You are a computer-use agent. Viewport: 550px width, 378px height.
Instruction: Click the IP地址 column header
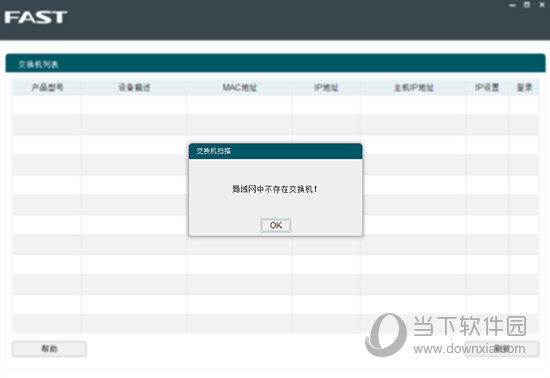326,87
